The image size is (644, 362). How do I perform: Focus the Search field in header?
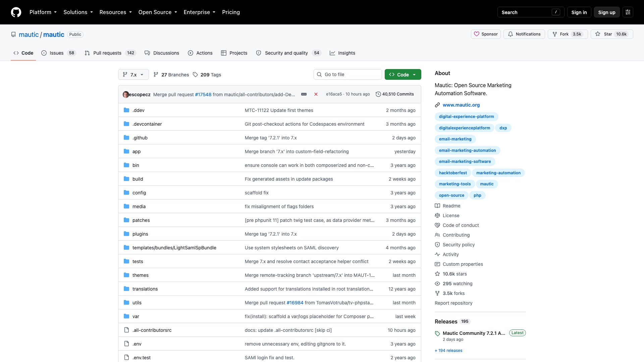531,12
